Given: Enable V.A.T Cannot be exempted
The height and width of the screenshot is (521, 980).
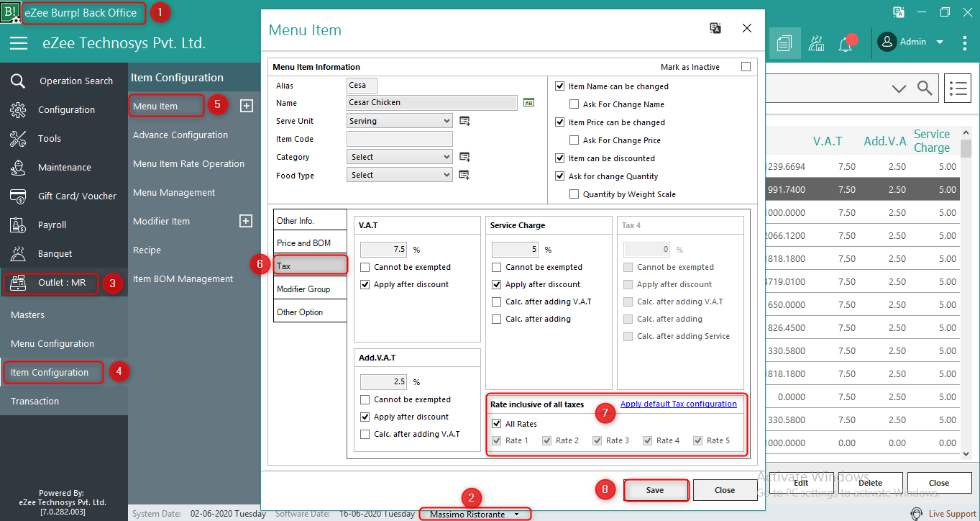Looking at the screenshot, I should 365,267.
